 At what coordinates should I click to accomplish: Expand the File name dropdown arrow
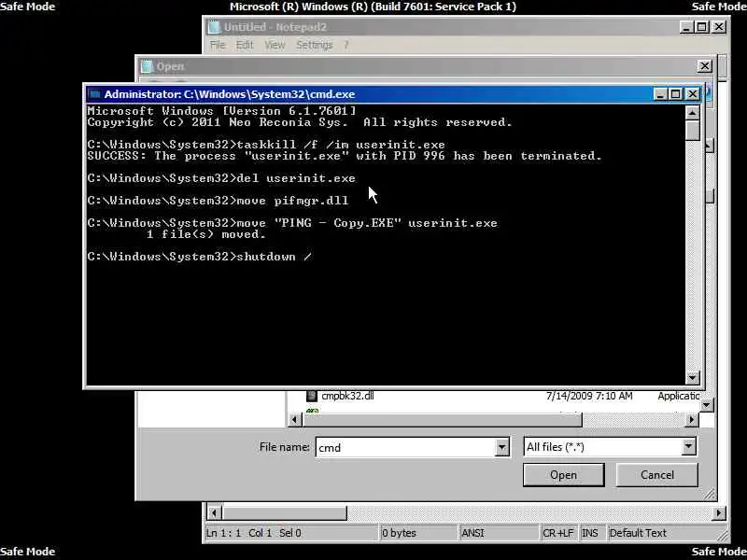[502, 447]
